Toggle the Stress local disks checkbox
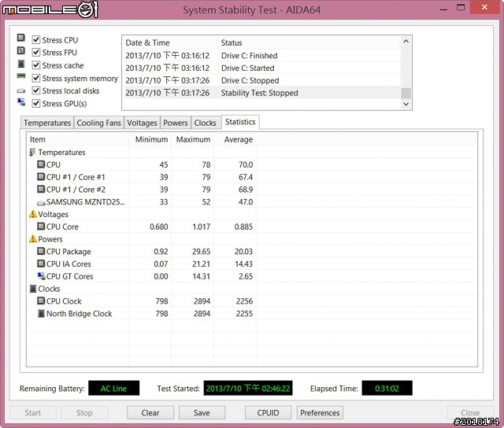Image resolution: width=504 pixels, height=428 pixels. (x=36, y=90)
